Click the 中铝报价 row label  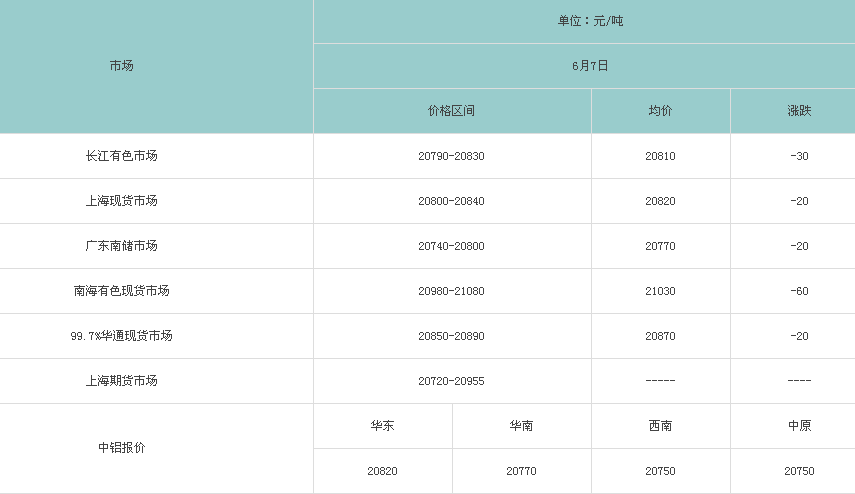(121, 448)
